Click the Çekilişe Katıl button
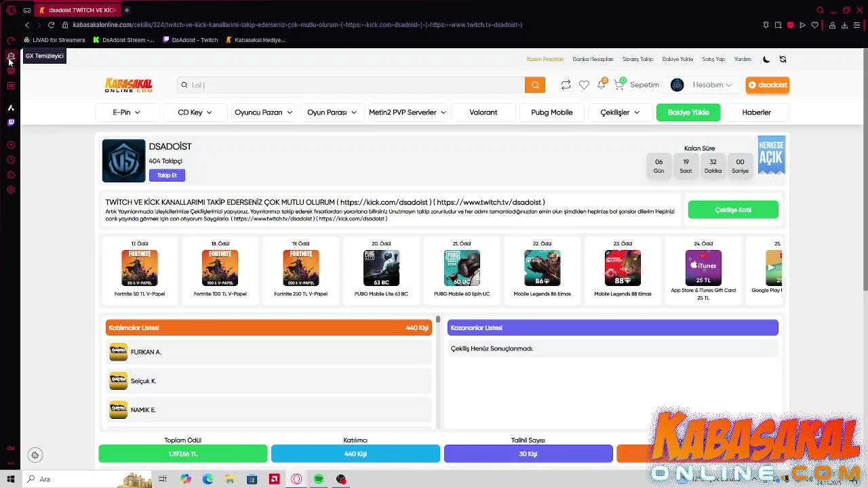Viewport: 868px width, 488px height. tap(733, 210)
